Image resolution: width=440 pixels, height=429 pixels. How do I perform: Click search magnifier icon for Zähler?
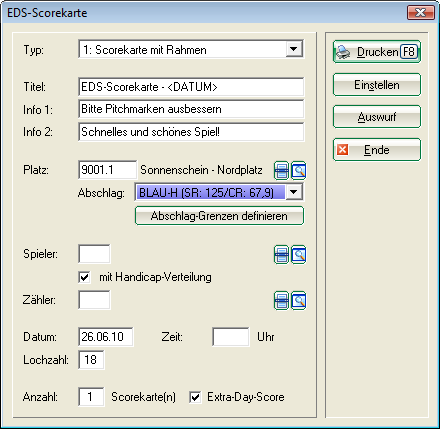click(299, 301)
